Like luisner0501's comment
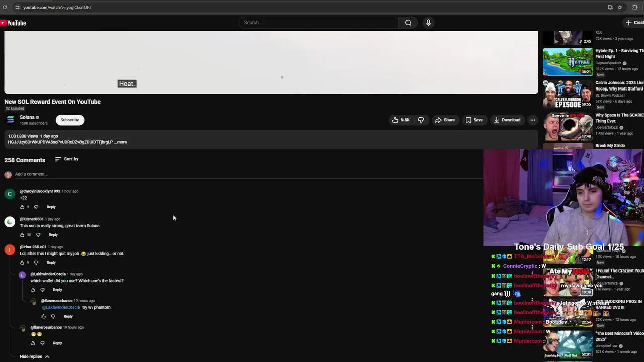Image resolution: width=644 pixels, height=362 pixels. tap(22, 235)
